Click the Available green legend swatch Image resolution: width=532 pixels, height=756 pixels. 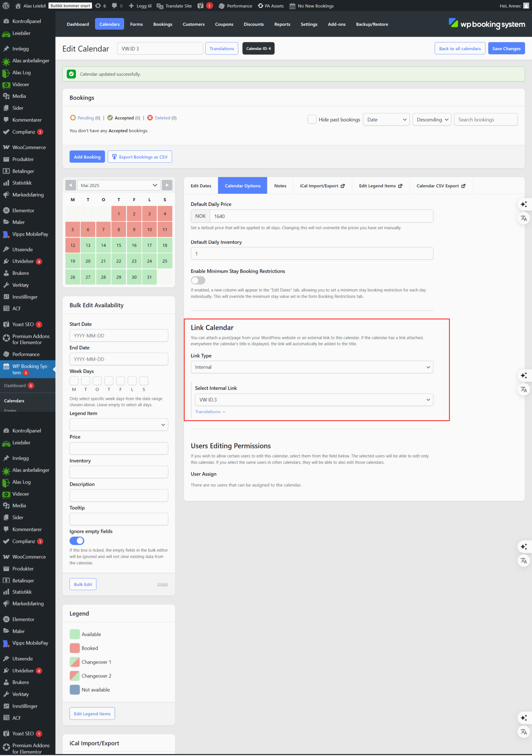coord(75,634)
